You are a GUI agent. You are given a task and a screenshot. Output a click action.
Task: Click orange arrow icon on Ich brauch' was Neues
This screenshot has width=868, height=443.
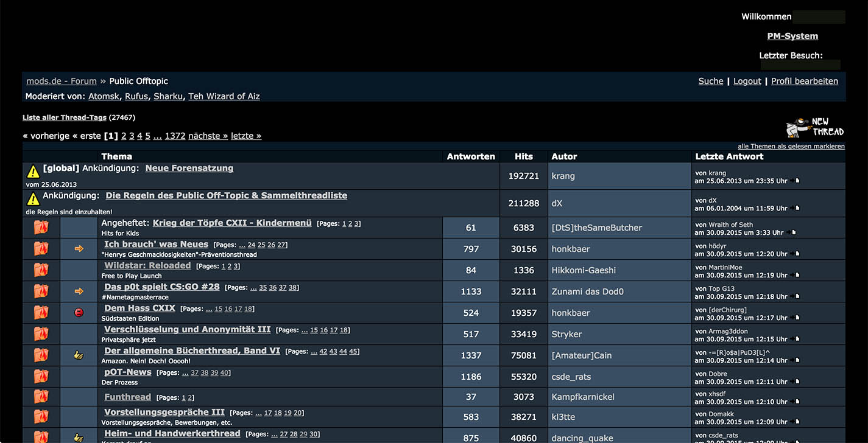pos(79,249)
